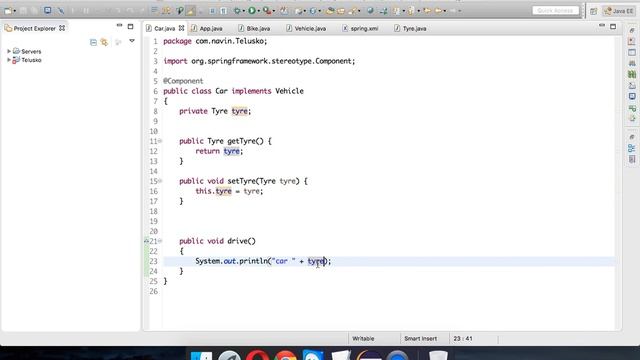Toggle Link with Editor in Project Explorer

(x=104, y=42)
